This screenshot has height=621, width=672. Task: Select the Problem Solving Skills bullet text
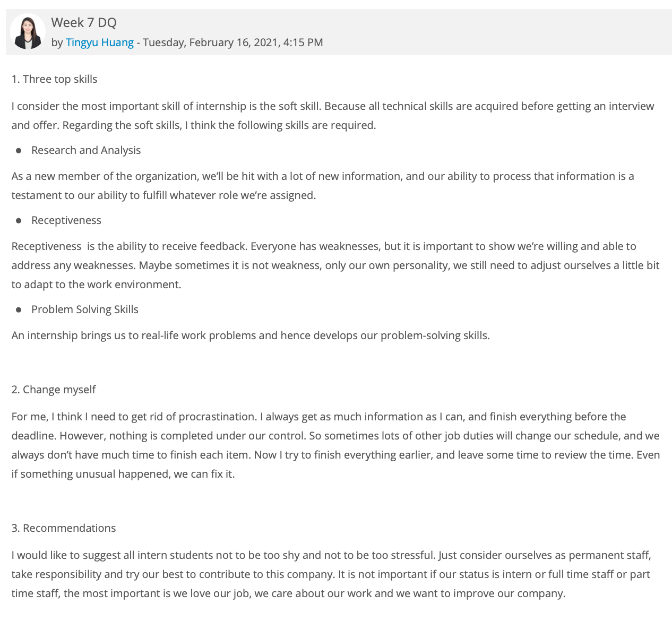click(85, 309)
